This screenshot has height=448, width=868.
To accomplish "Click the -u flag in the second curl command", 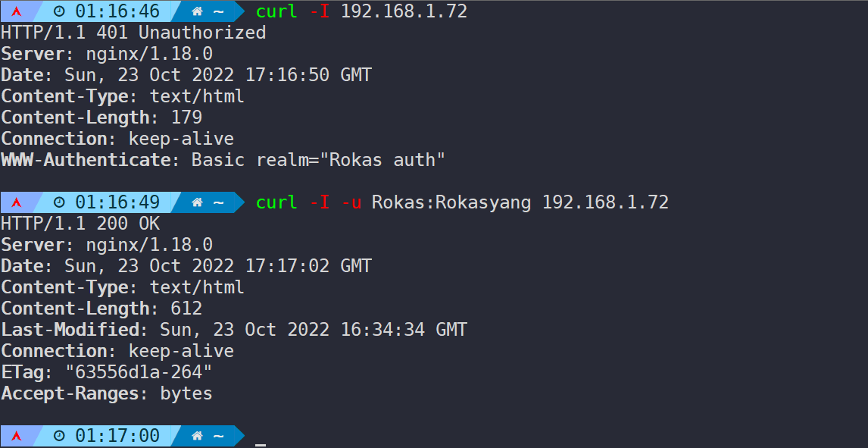I will click(x=351, y=202).
